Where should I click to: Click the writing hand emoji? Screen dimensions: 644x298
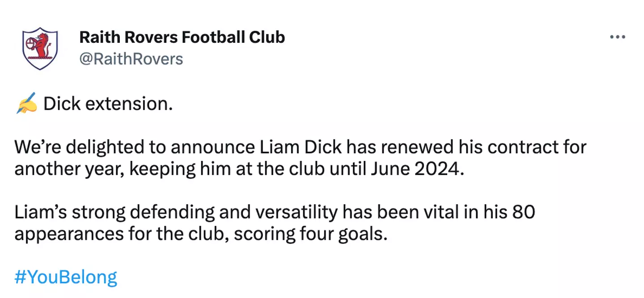pos(26,105)
